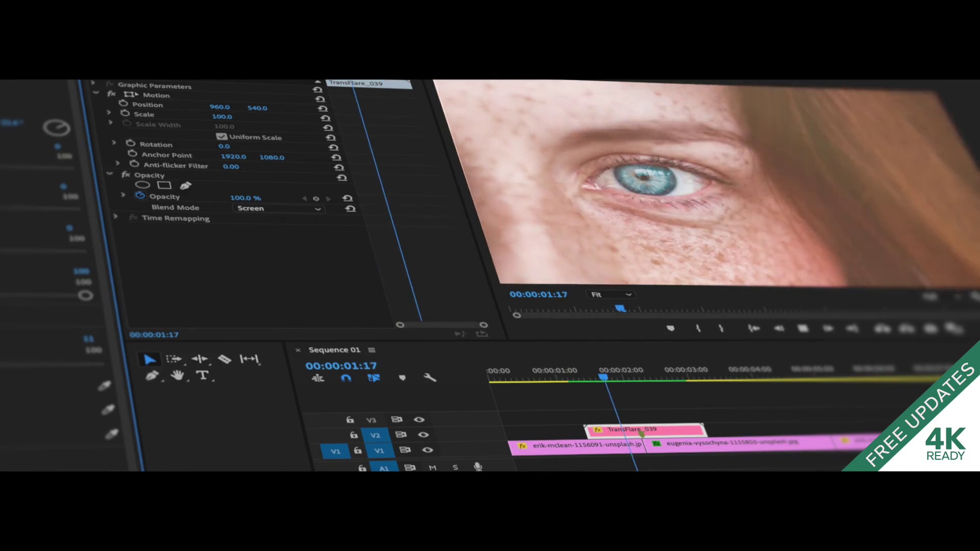The image size is (980, 551).
Task: Click the Razor tool icon
Action: click(225, 359)
